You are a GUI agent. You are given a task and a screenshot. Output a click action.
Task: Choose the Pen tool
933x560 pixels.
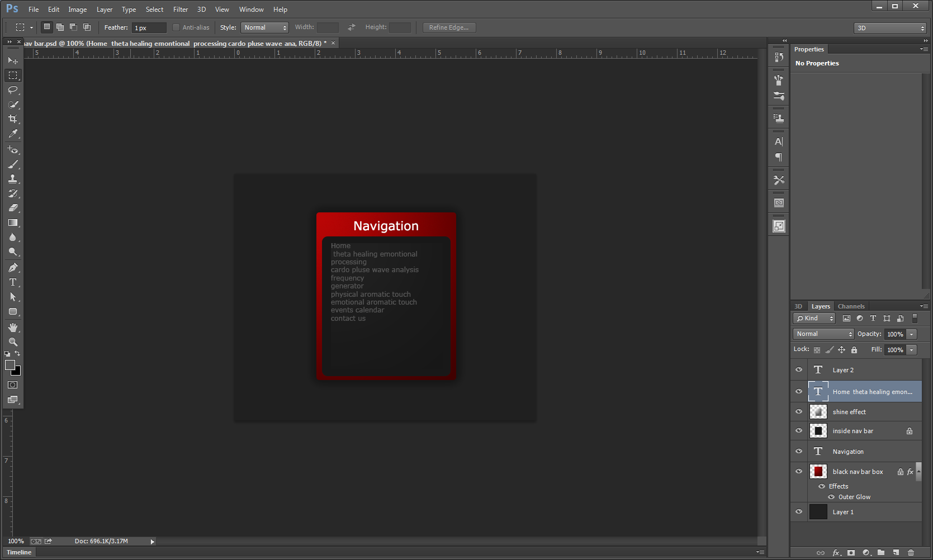pos(13,268)
